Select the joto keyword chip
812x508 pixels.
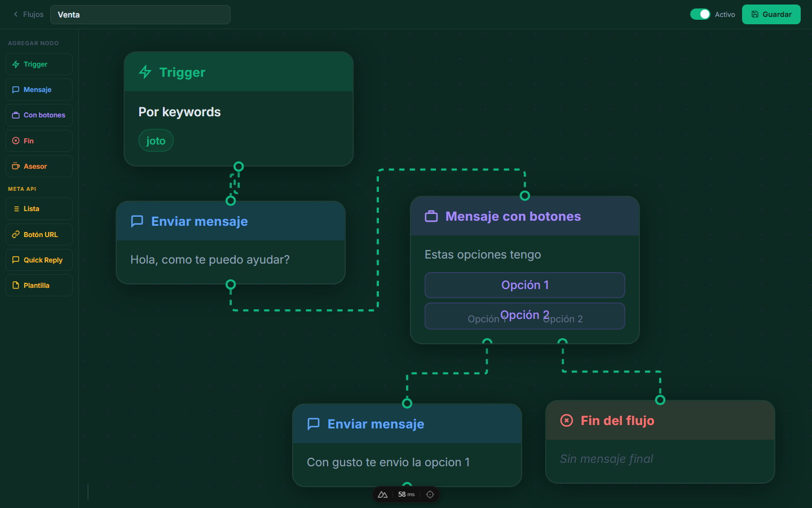pos(156,141)
